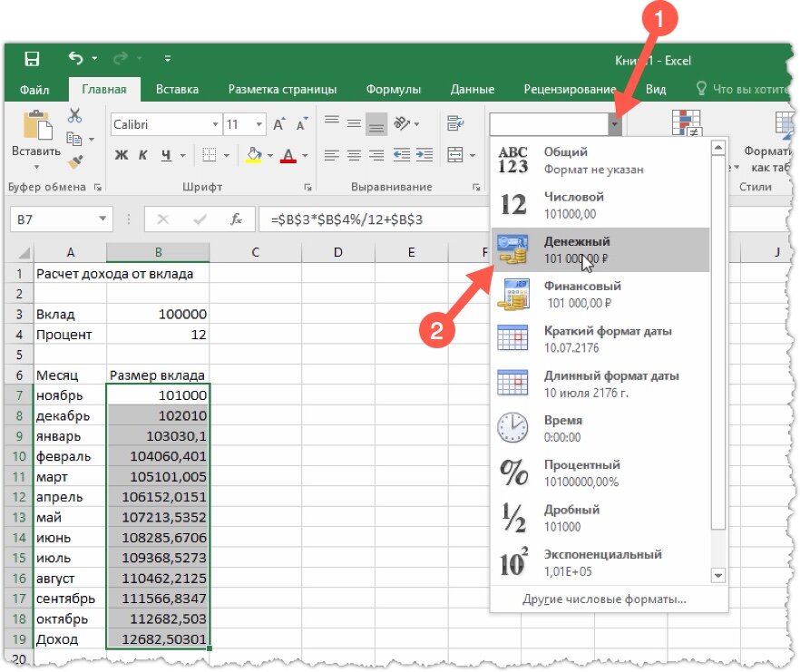Center text horizontally

pos(354,154)
